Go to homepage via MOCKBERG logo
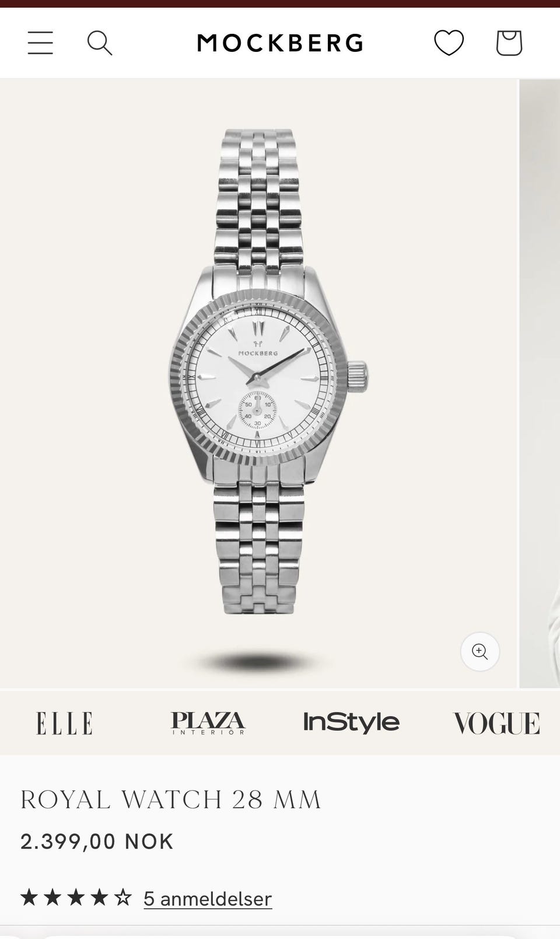The image size is (560, 939). (281, 43)
